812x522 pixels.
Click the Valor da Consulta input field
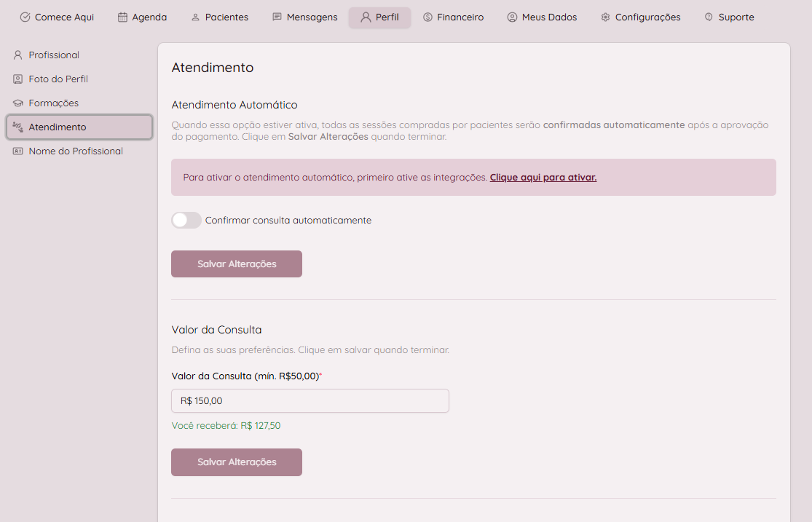pos(310,400)
